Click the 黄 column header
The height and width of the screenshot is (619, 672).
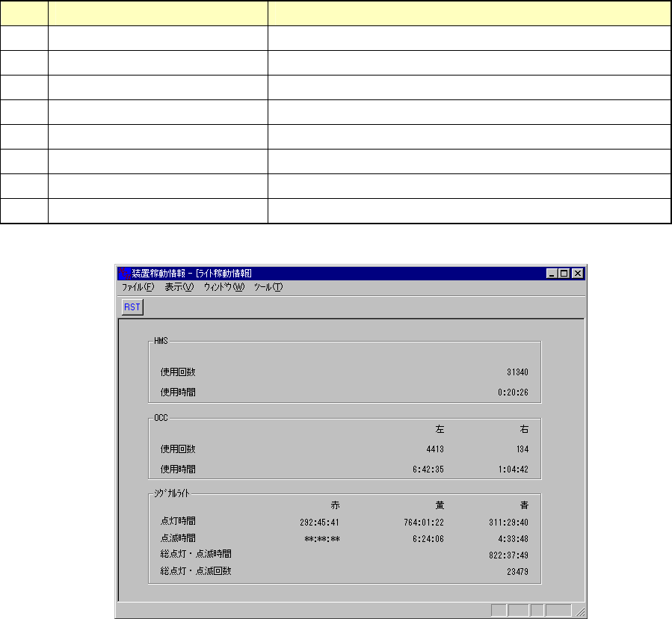coord(440,505)
